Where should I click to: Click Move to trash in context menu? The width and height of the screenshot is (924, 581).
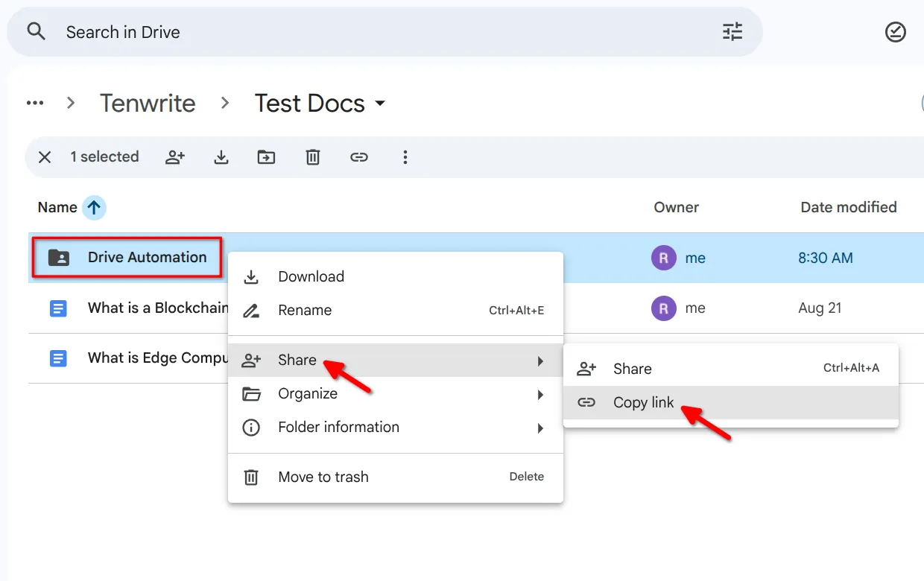[x=323, y=477]
